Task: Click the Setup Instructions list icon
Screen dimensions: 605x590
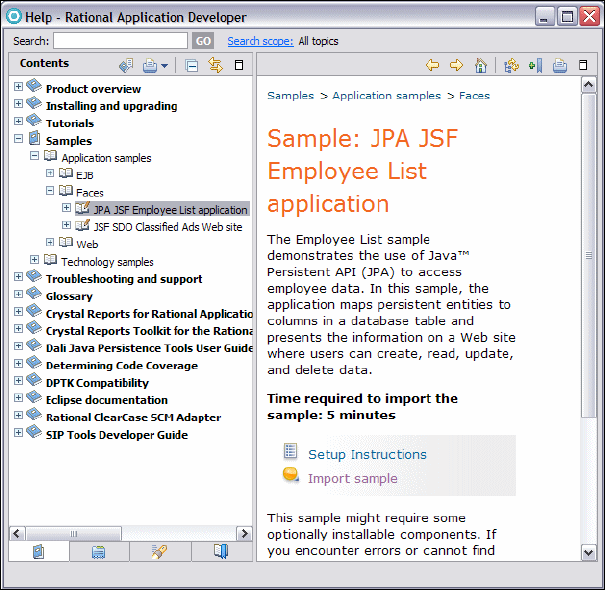Action: (x=290, y=451)
